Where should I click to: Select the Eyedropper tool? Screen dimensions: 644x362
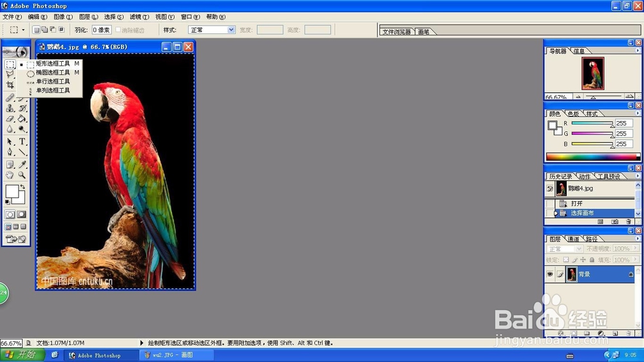click(22, 165)
